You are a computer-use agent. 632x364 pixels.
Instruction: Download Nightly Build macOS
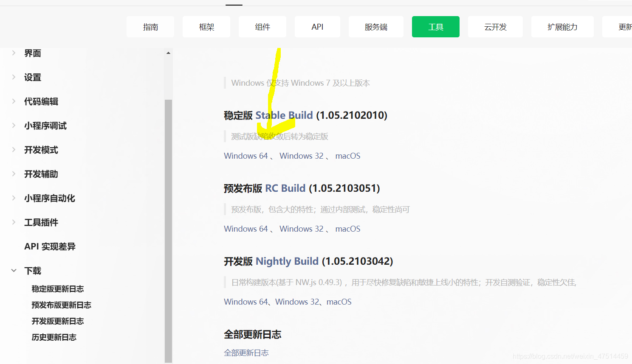pyautogui.click(x=339, y=302)
